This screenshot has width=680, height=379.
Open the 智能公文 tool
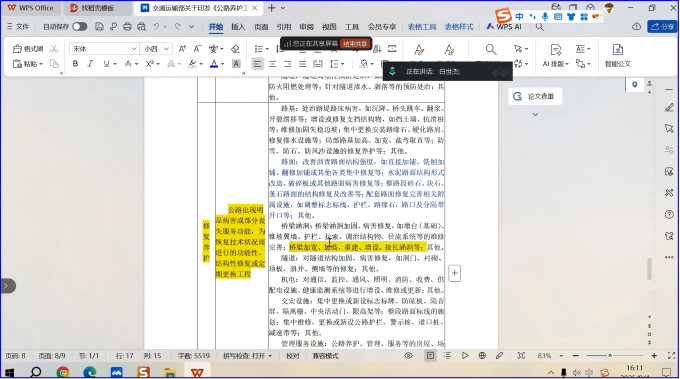[618, 56]
